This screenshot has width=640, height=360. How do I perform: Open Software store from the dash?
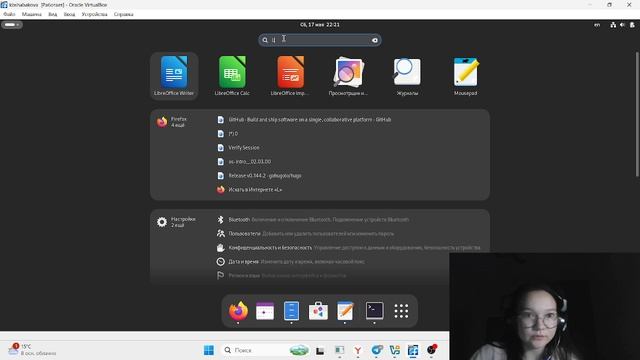click(x=318, y=311)
